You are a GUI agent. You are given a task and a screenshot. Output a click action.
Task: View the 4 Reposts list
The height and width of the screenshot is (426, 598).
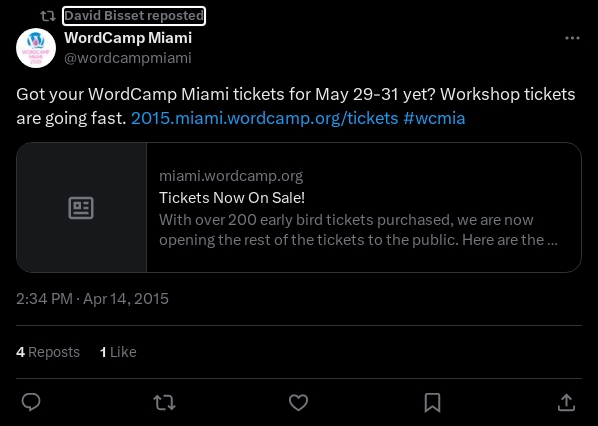[48, 352]
